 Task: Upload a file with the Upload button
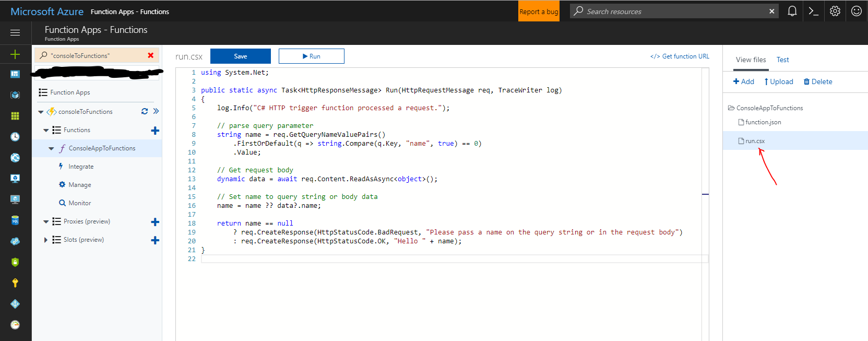[x=778, y=81]
